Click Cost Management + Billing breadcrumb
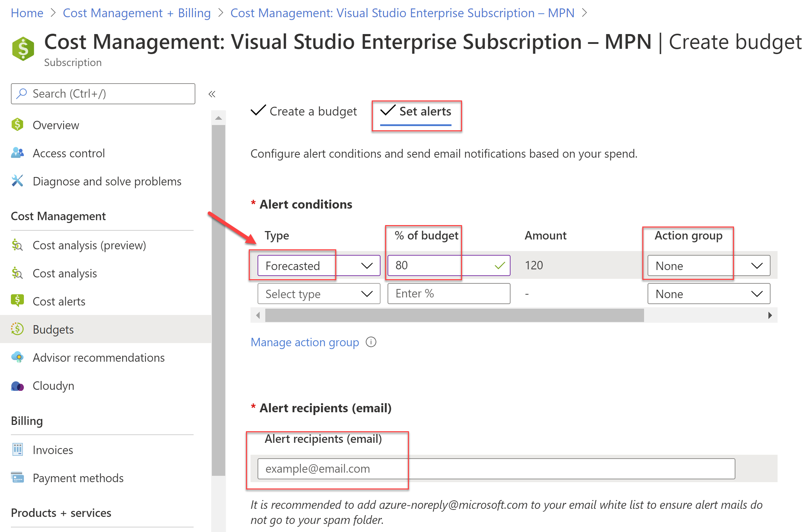Image resolution: width=812 pixels, height=532 pixels. tap(137, 13)
